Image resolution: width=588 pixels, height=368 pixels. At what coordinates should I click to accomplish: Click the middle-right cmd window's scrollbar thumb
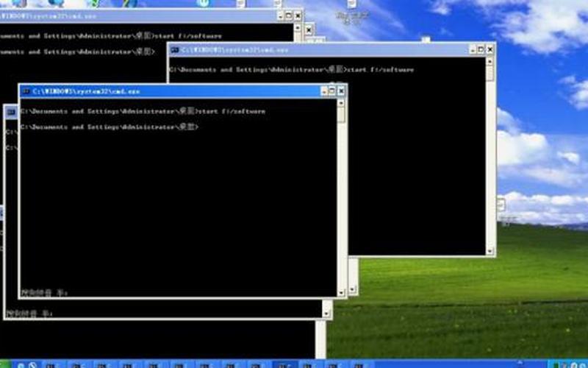(490, 73)
